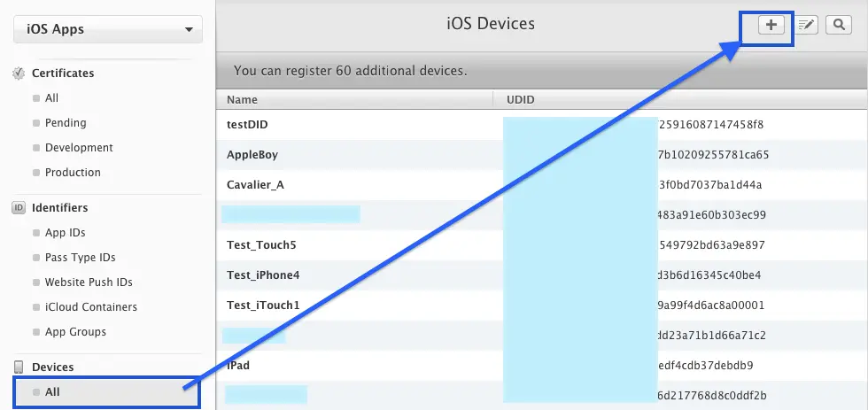The width and height of the screenshot is (868, 410).
Task: Click the Devices phone icon
Action: 19,367
